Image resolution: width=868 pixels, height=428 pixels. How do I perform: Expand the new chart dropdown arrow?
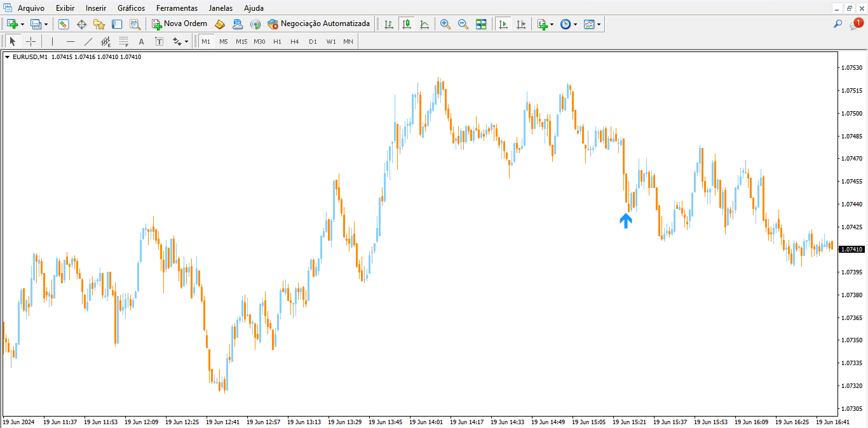(23, 24)
